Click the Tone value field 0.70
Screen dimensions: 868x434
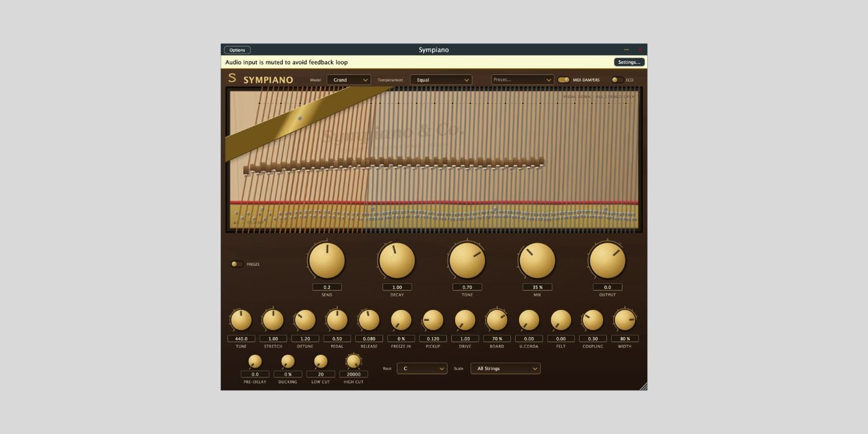[467, 287]
